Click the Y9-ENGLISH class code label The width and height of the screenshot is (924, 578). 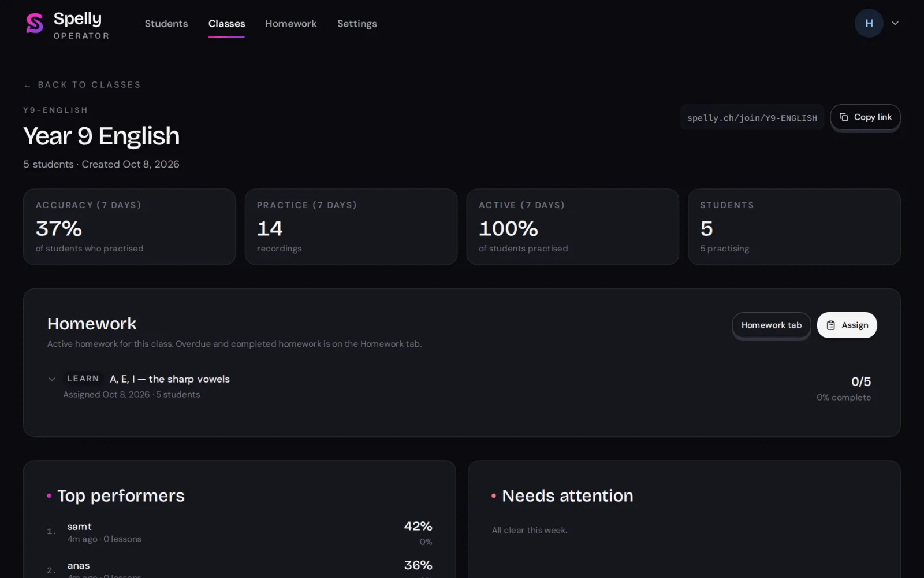pyautogui.click(x=55, y=110)
